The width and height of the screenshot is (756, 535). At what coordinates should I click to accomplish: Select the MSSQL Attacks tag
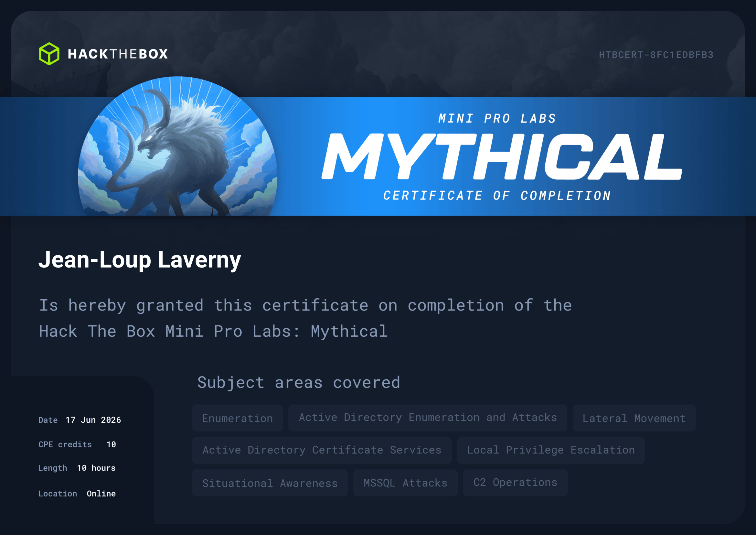(405, 483)
